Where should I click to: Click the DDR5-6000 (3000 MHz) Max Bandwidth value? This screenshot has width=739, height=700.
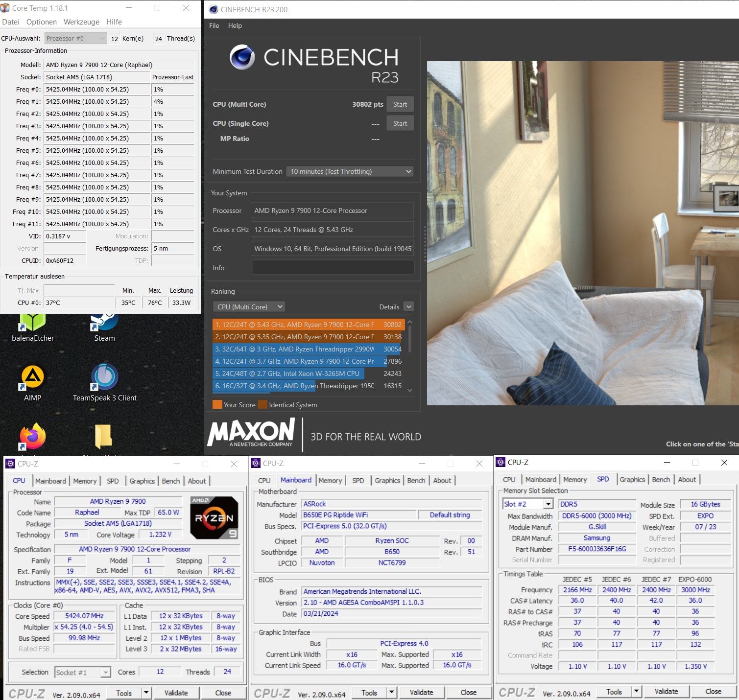(x=597, y=515)
